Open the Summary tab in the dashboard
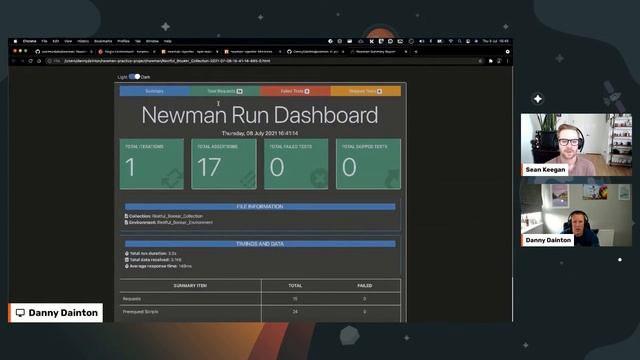This screenshot has width=640, height=360. coord(154,91)
